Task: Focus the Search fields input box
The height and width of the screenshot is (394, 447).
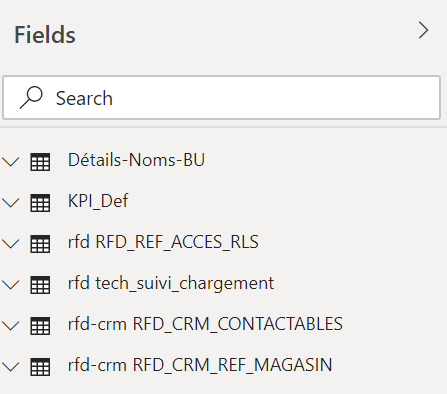Action: click(x=222, y=97)
